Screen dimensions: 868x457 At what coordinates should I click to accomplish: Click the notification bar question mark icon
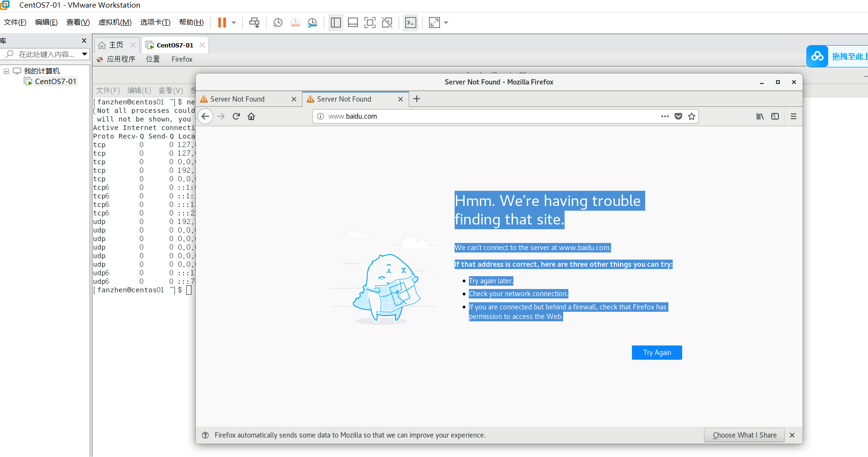(205, 435)
